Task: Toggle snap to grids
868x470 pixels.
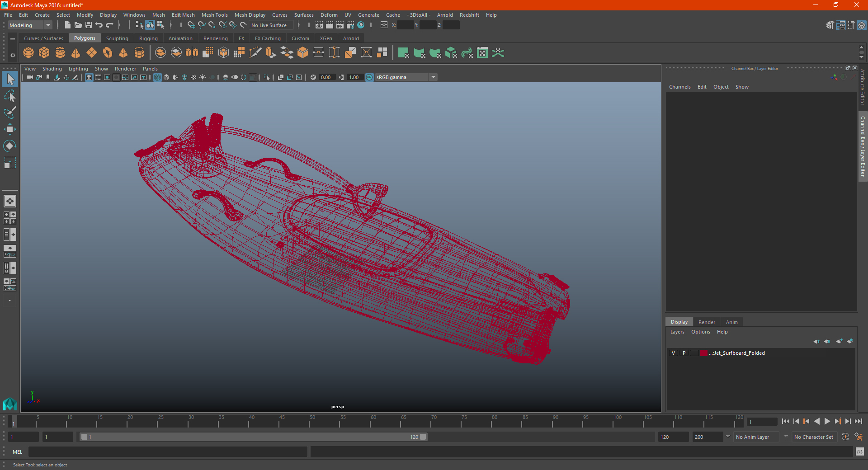Action: 191,25
